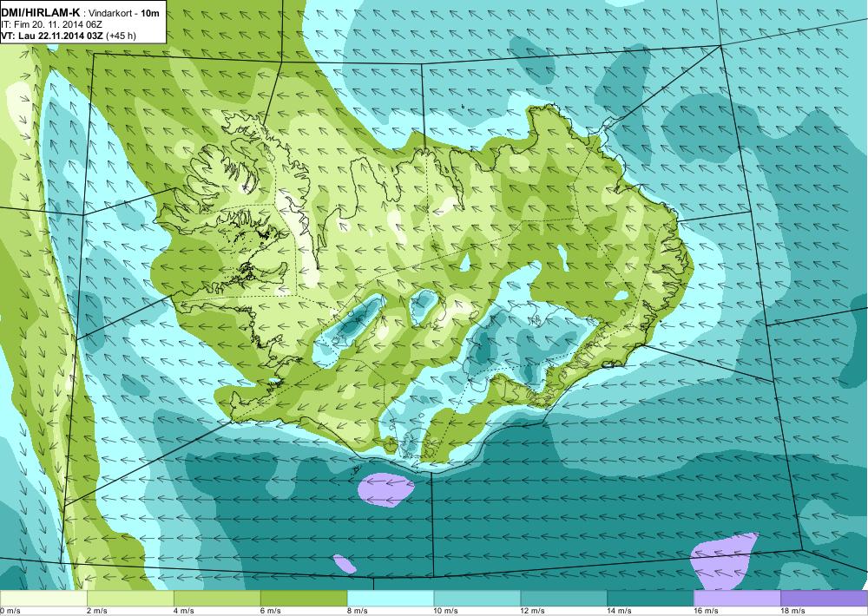Click the 2 m/s legend color swatch
The image size is (868, 616).
[x=130, y=599]
